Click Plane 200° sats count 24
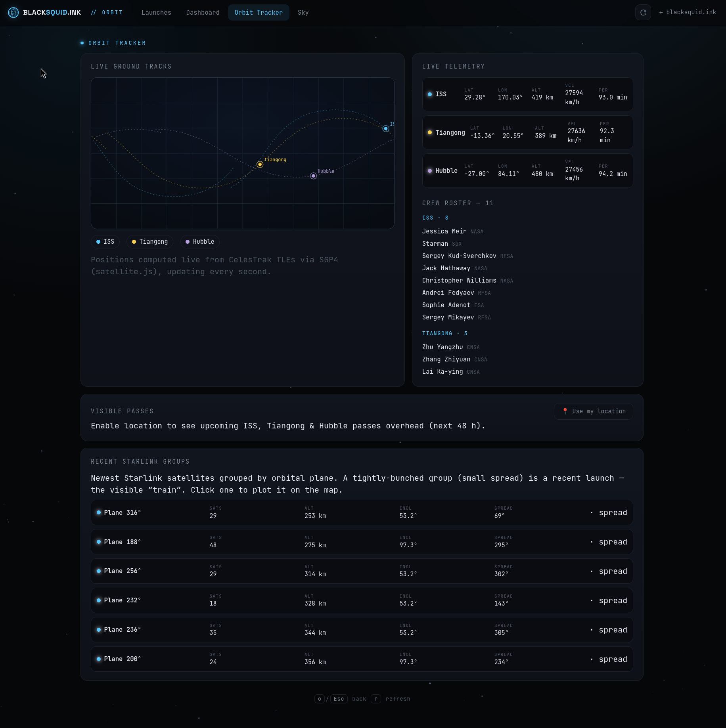This screenshot has width=726, height=728. click(x=213, y=662)
